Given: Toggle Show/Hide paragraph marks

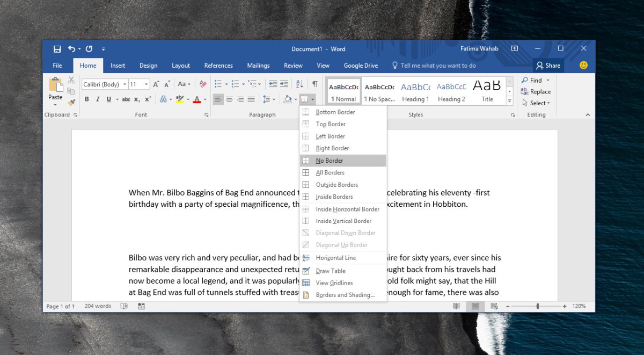Looking at the screenshot, I should (x=315, y=84).
